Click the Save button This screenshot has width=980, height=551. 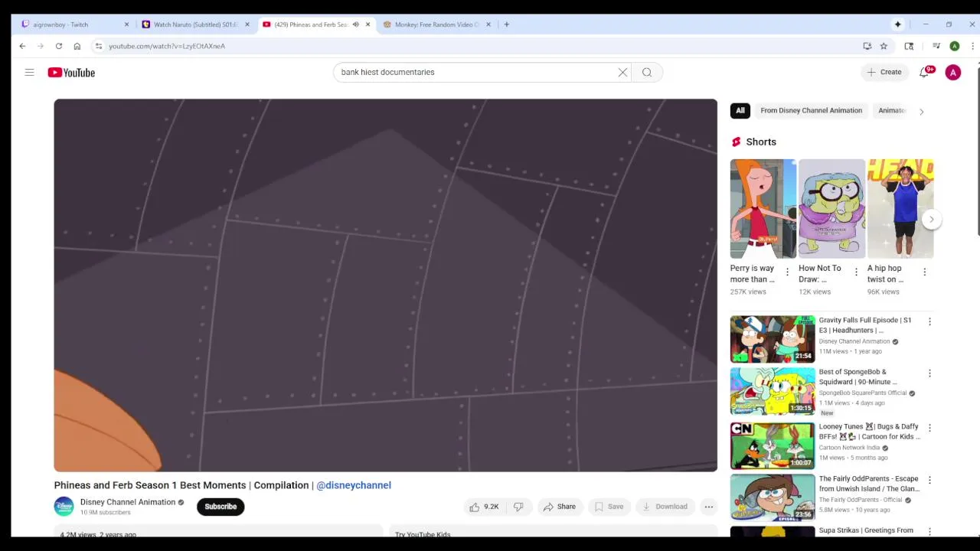608,507
